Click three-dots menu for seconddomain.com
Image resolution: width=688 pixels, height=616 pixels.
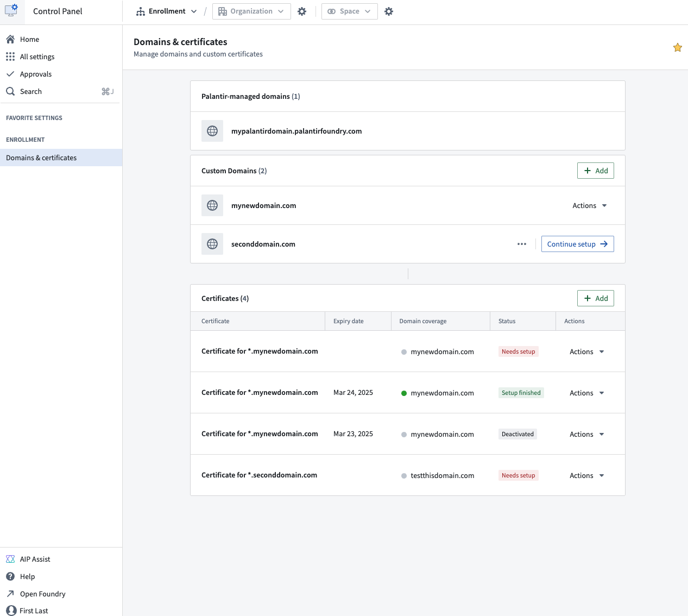[522, 244]
